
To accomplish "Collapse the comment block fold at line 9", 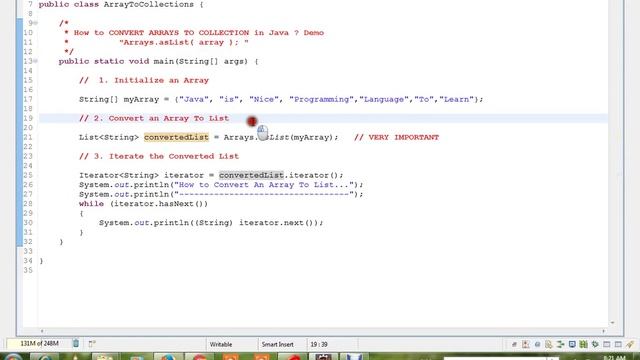I will (35, 23).
